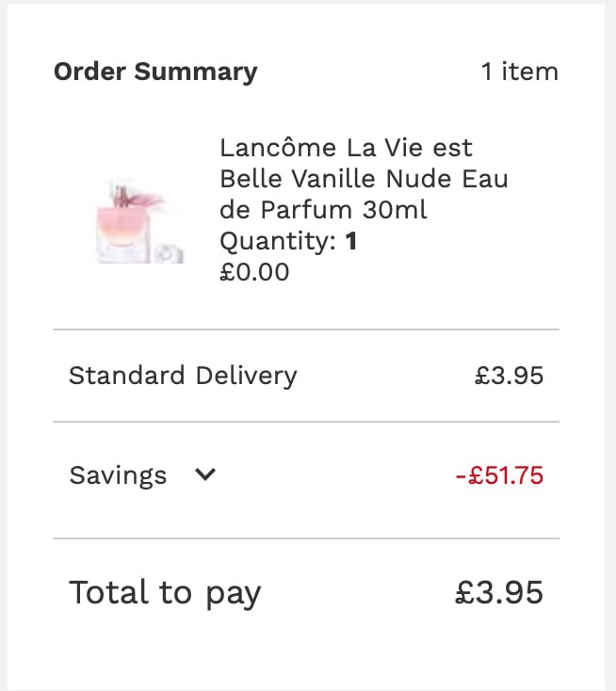Click the 1 item count label
Viewport: 616px width, 691px height.
coord(520,72)
